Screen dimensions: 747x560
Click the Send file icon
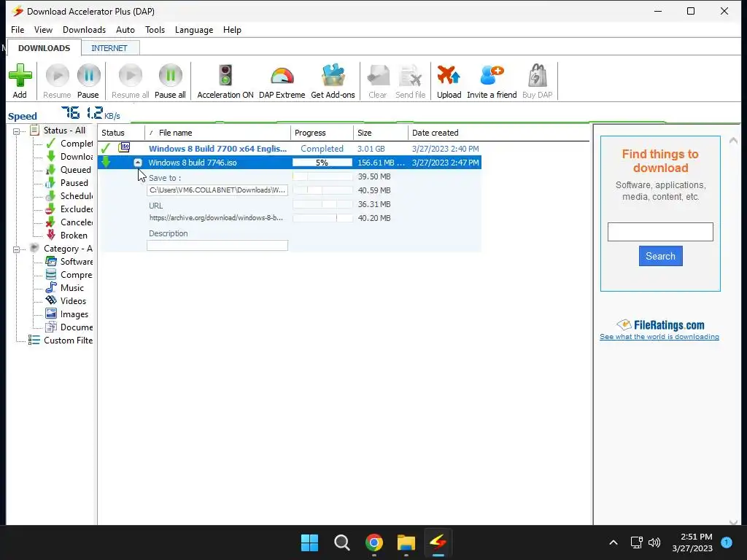click(410, 76)
